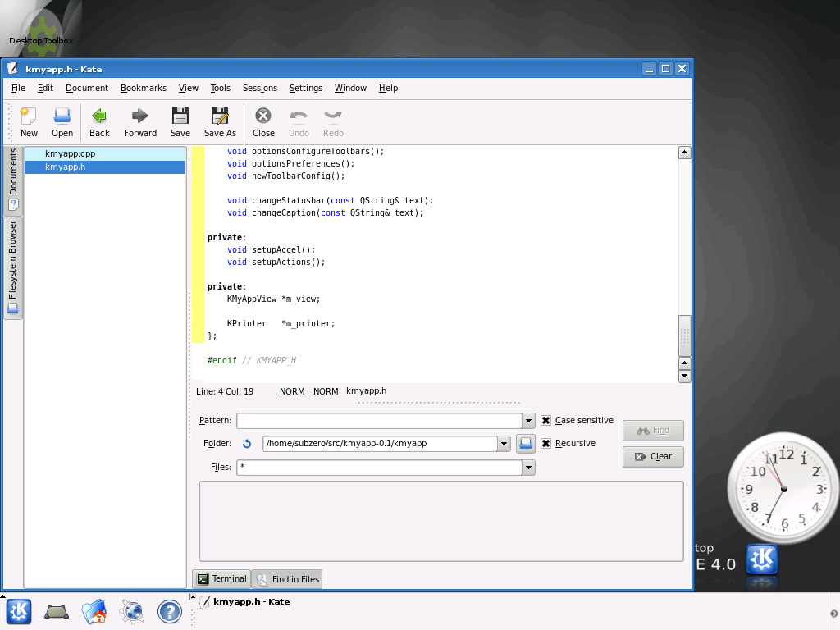Create a new document with New icon
This screenshot has height=630, width=840.
[x=29, y=122]
